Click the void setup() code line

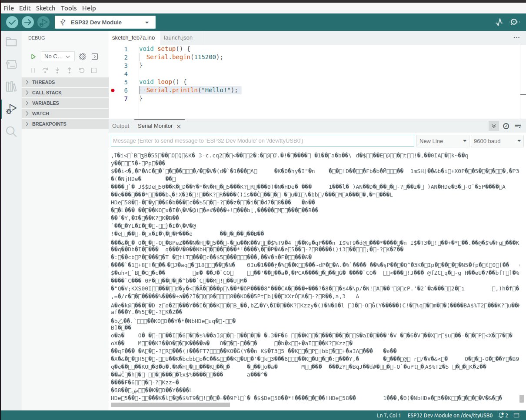pos(165,49)
